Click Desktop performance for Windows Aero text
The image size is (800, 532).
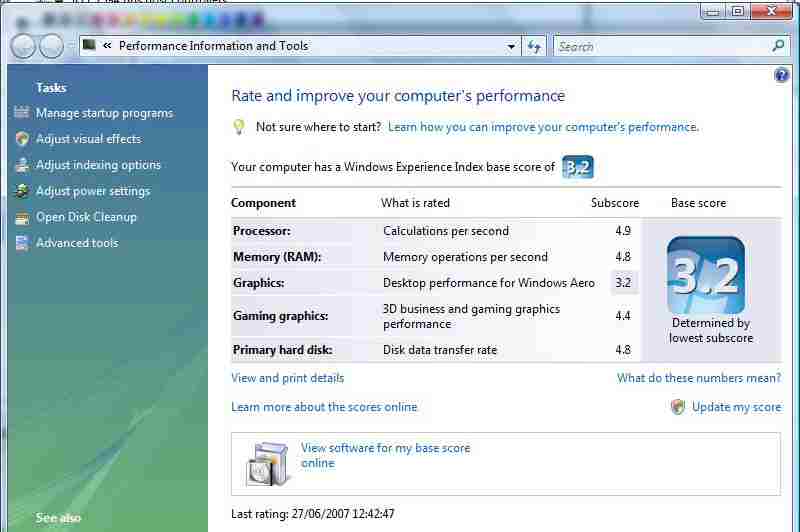[x=489, y=283]
